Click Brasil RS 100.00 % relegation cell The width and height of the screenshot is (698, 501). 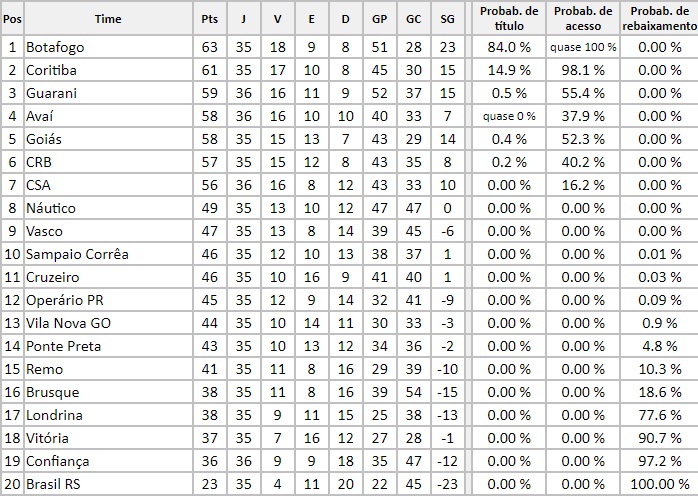pos(659,484)
